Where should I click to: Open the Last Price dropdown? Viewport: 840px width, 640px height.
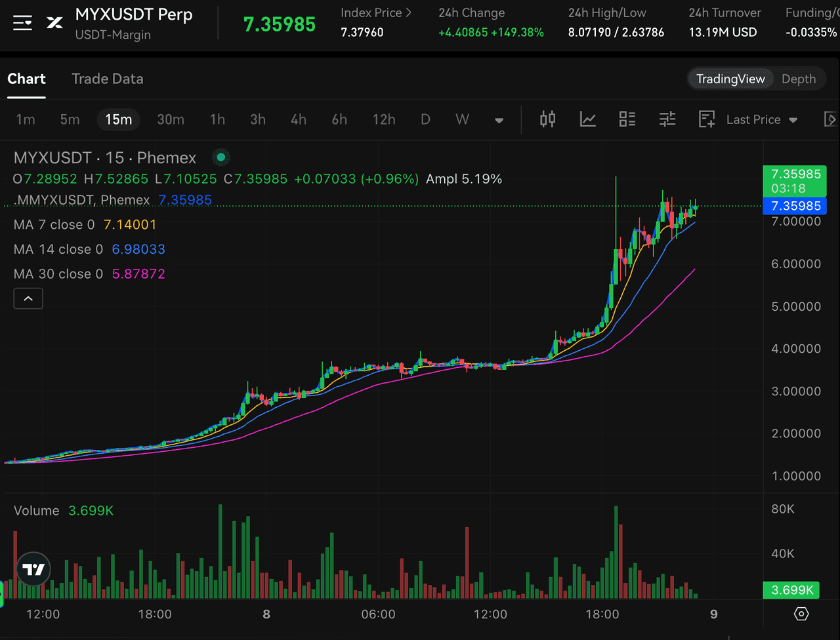(x=762, y=119)
